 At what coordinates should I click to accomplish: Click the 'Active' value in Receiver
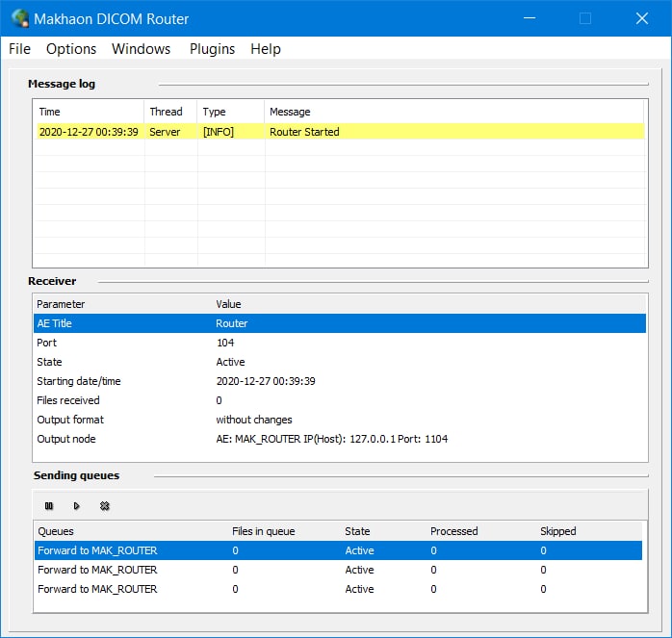click(x=230, y=362)
